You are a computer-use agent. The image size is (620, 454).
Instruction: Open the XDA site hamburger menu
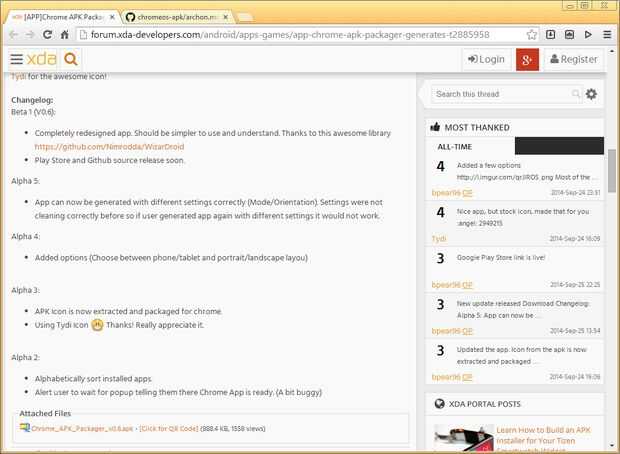pos(17,59)
